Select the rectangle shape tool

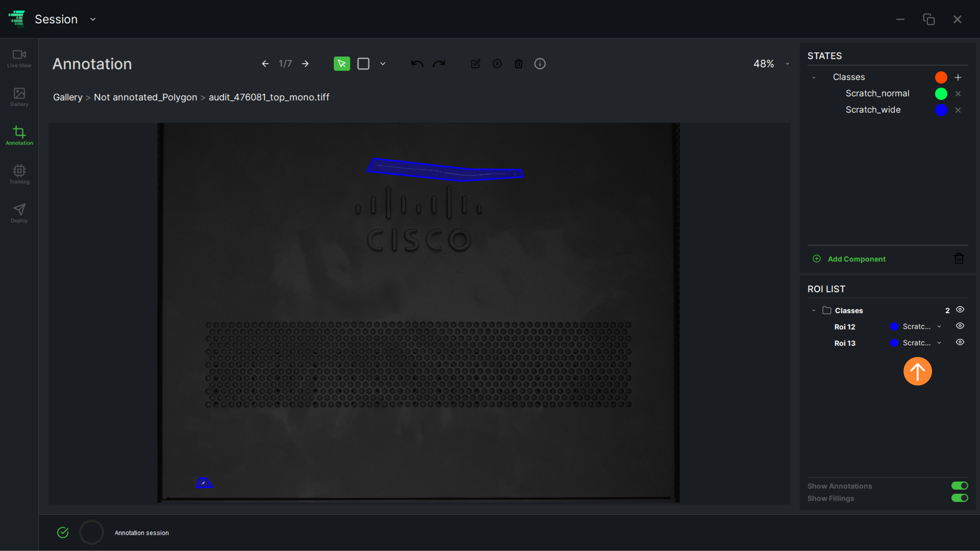point(363,64)
